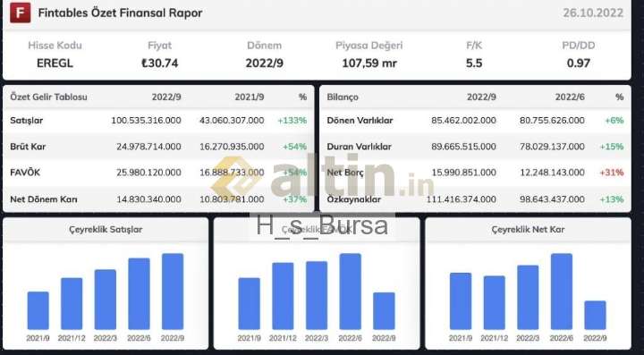Select the Özkaynaklar row in Bilanço
This screenshot has width=644, height=355.
click(x=475, y=199)
